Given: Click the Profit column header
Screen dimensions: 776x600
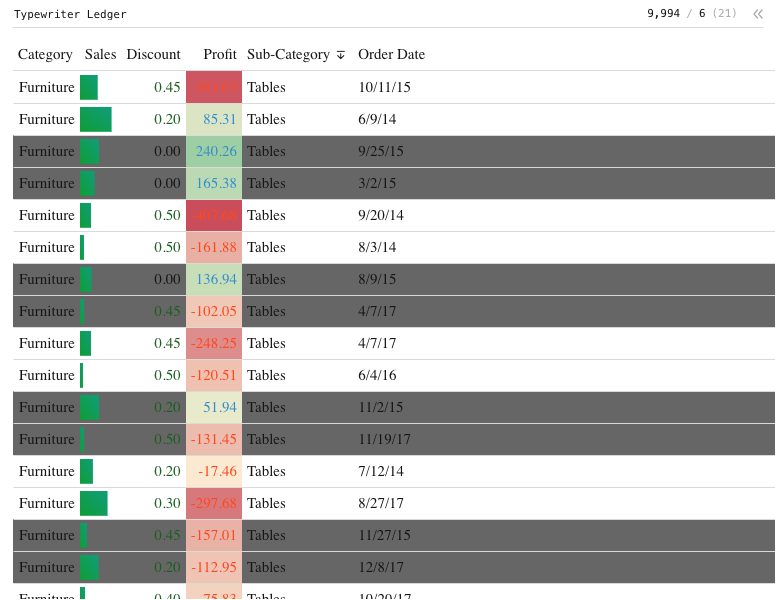Looking at the screenshot, I should point(220,54).
